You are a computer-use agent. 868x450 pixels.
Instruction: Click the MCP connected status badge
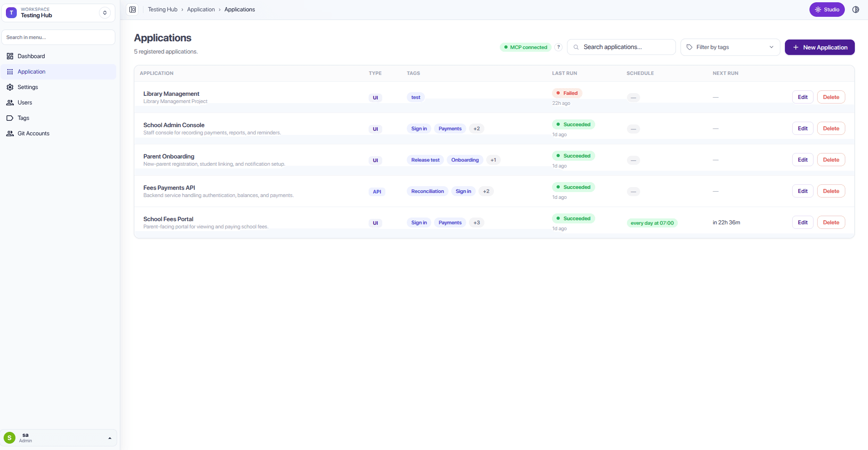pyautogui.click(x=526, y=47)
